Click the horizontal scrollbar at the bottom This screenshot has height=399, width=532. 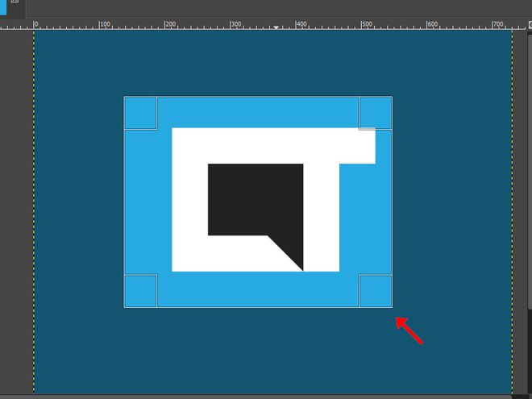pos(256,397)
